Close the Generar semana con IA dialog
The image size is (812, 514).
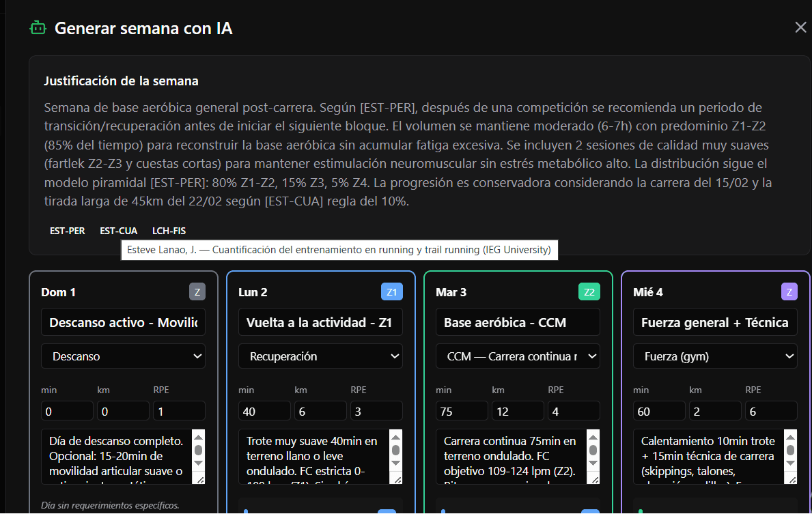pyautogui.click(x=800, y=27)
